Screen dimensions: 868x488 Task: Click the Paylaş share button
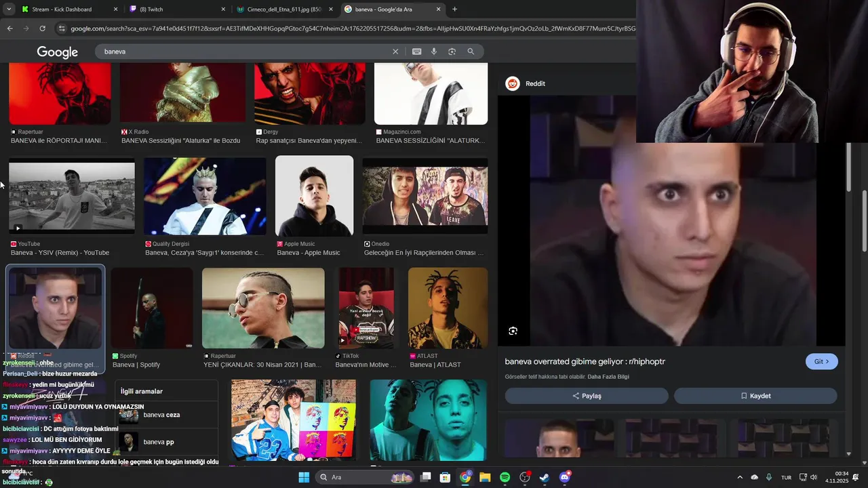[x=587, y=396]
